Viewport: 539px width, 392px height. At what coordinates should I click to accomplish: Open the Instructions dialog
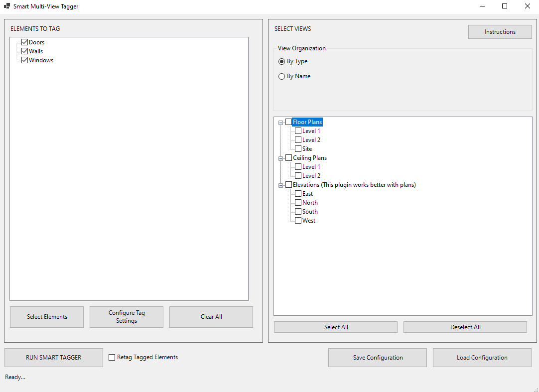tap(500, 31)
